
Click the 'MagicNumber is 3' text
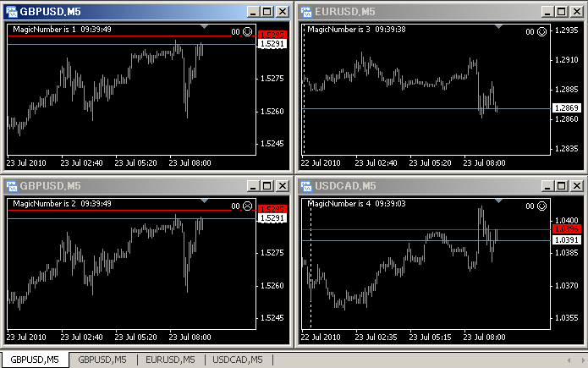point(338,30)
